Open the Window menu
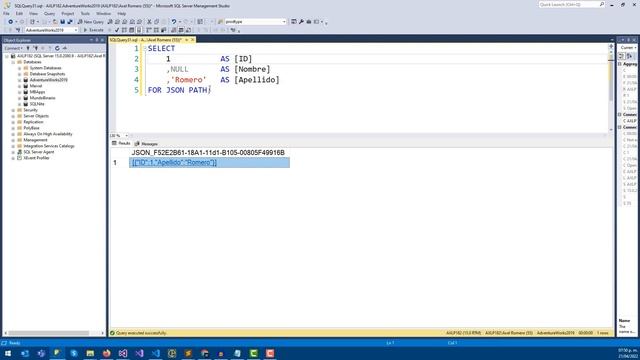The image size is (640, 360). pyautogui.click(x=103, y=13)
